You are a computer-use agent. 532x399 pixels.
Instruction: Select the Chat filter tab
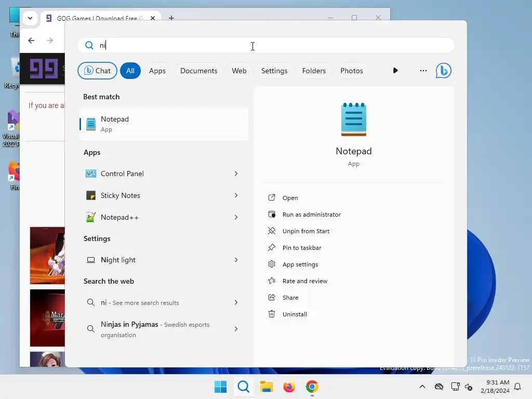(97, 71)
